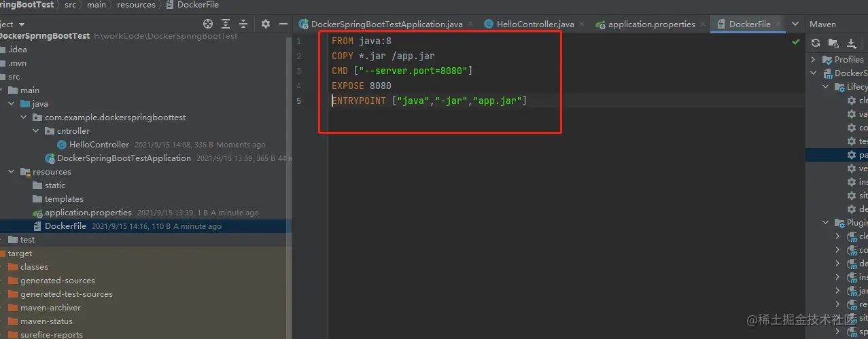Select the target folder

[20, 253]
